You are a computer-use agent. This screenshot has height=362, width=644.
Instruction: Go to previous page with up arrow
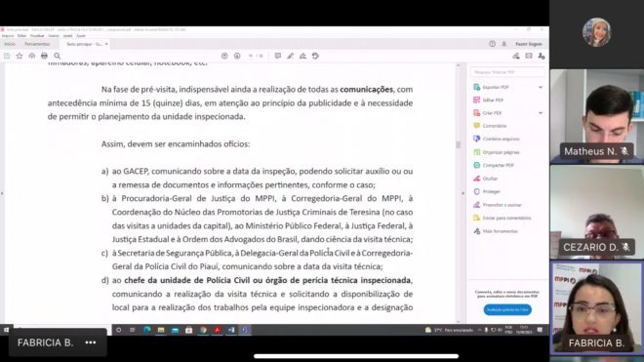click(224, 56)
